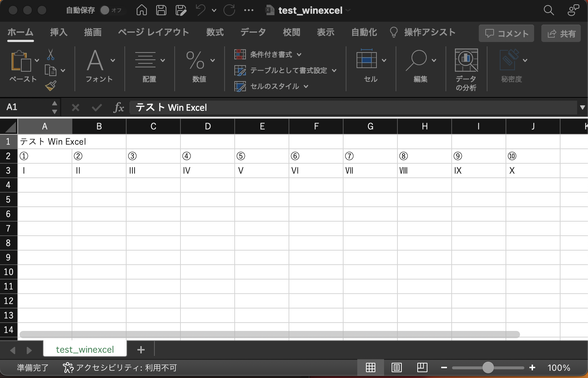
Task: Open コメント with the Comments button
Action: coord(506,33)
